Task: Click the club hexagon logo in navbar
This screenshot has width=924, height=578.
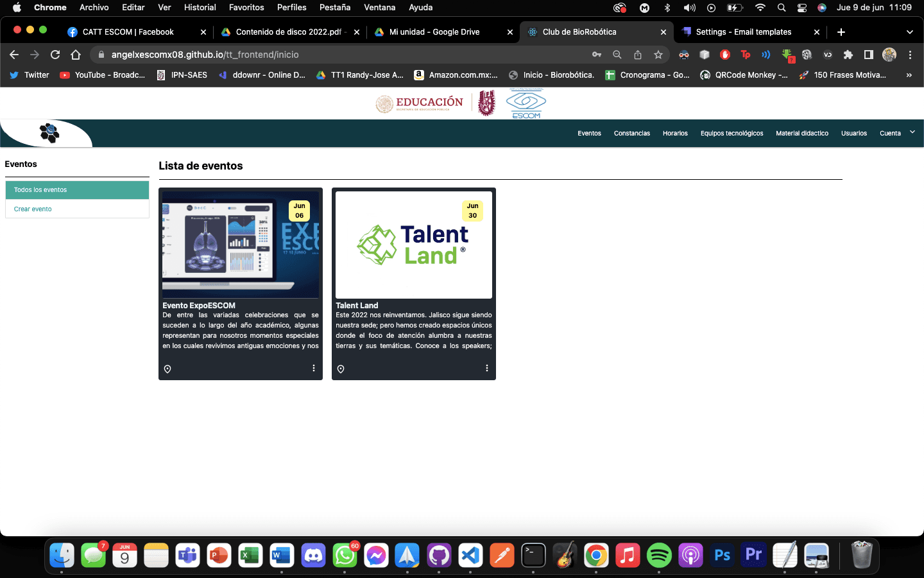Action: click(x=49, y=133)
